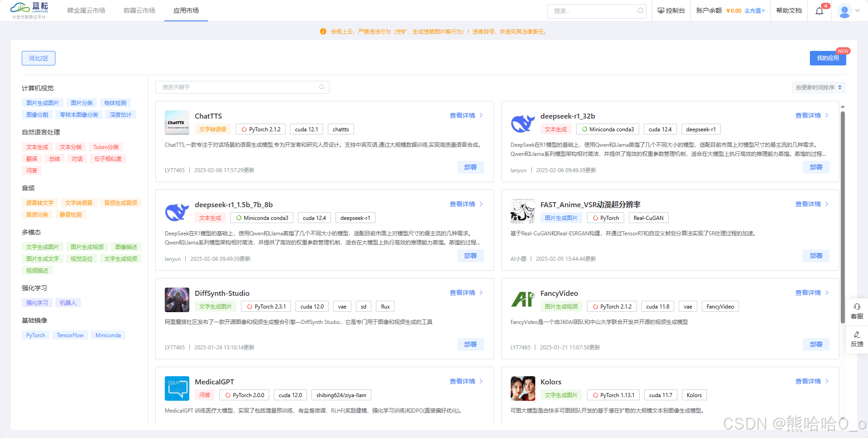Screen dimensions: 868x438
Task: Click the chevron arrow next to deepseek-r1_32b details
Action: [827, 115]
